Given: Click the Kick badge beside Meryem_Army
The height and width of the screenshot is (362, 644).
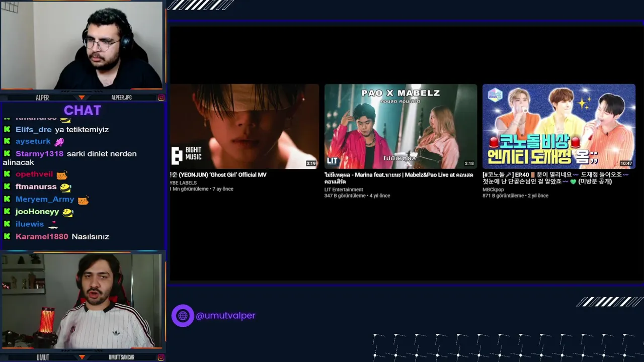Looking at the screenshot, I should (7, 199).
